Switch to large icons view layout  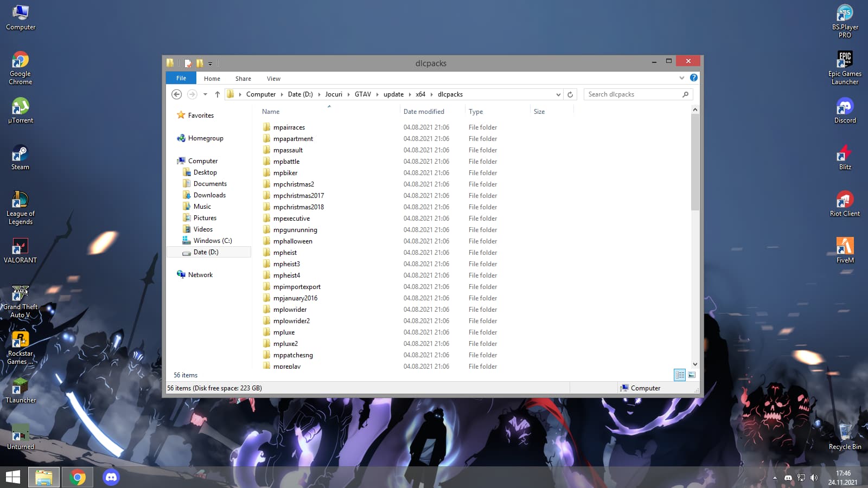click(x=692, y=375)
